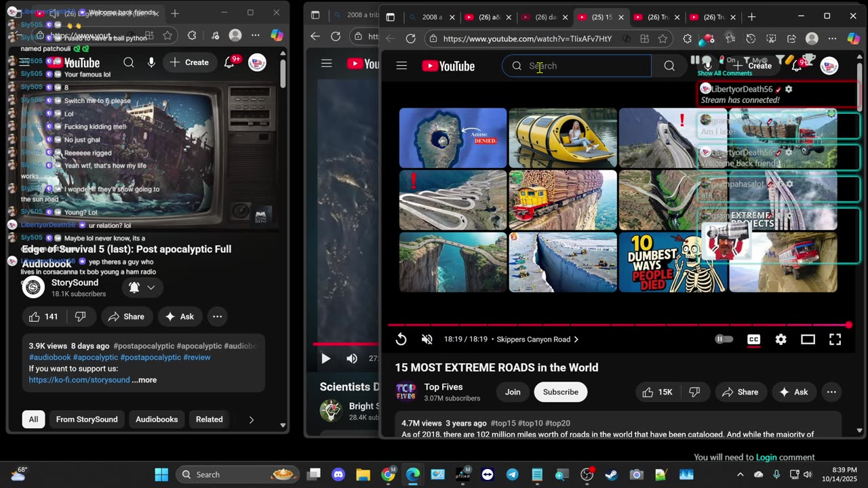Open Copilot in the front browser window

(854, 39)
